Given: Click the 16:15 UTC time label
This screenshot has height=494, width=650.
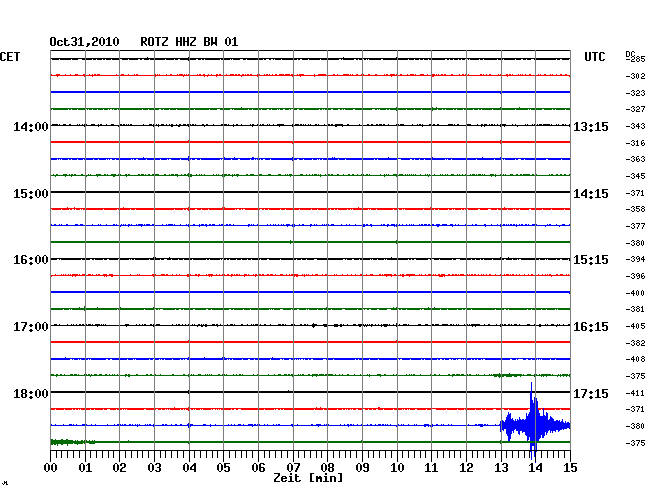Looking at the screenshot, I should pos(591,327).
